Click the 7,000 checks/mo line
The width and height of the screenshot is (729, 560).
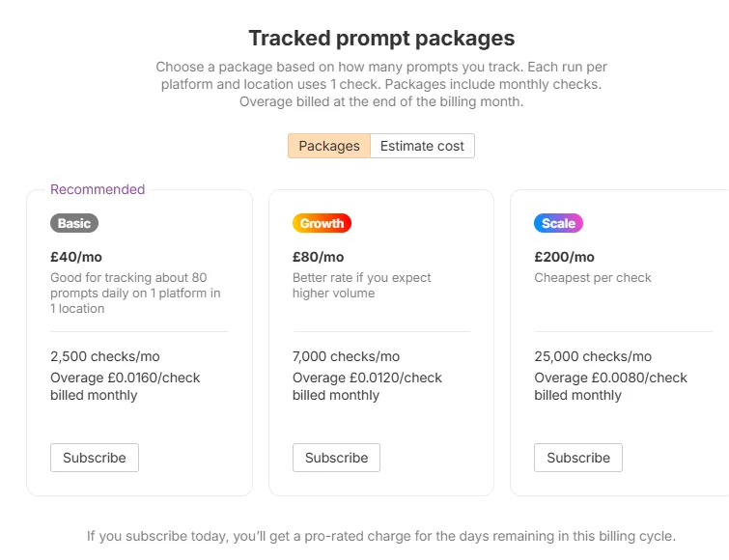(346, 356)
